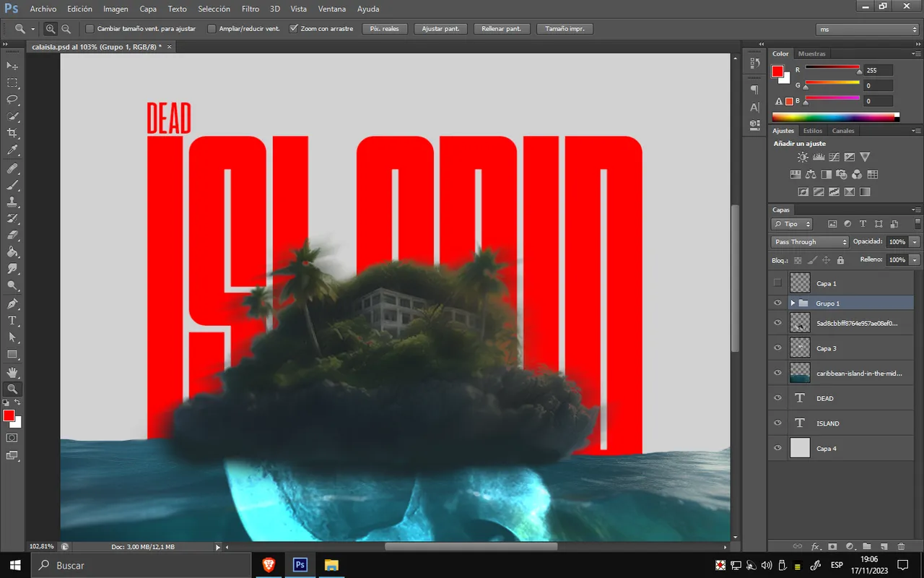Select the Eraser tool

pyautogui.click(x=12, y=236)
